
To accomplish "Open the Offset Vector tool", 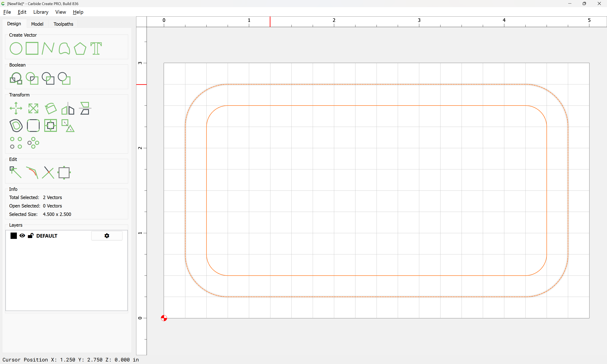I will point(16,126).
